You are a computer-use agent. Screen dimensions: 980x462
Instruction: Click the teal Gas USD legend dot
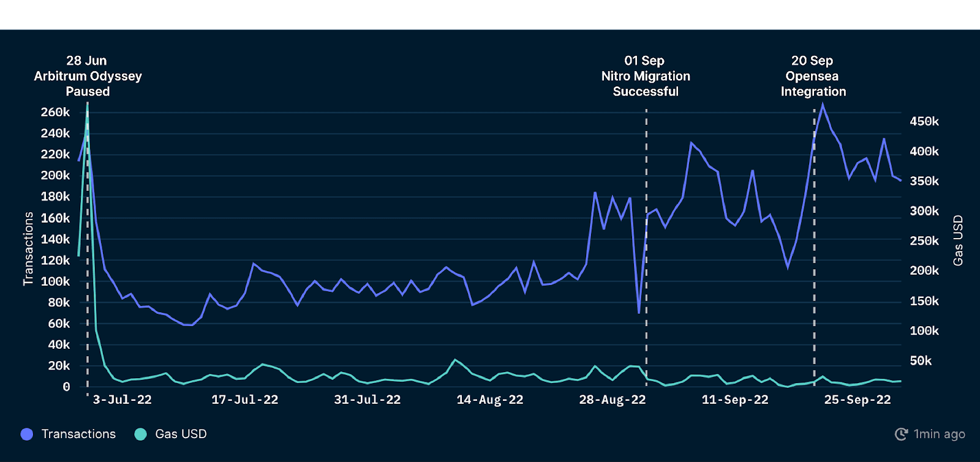(140, 434)
